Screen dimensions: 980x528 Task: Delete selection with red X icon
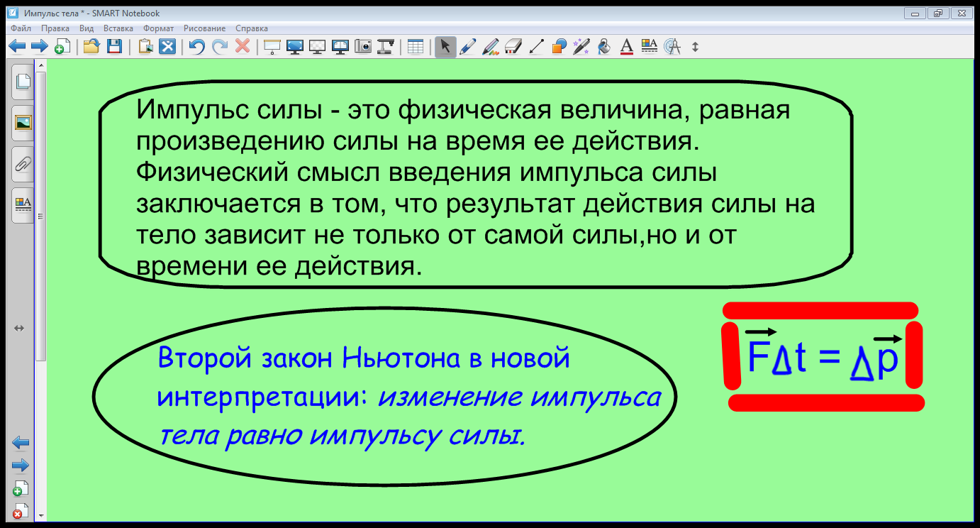click(243, 47)
